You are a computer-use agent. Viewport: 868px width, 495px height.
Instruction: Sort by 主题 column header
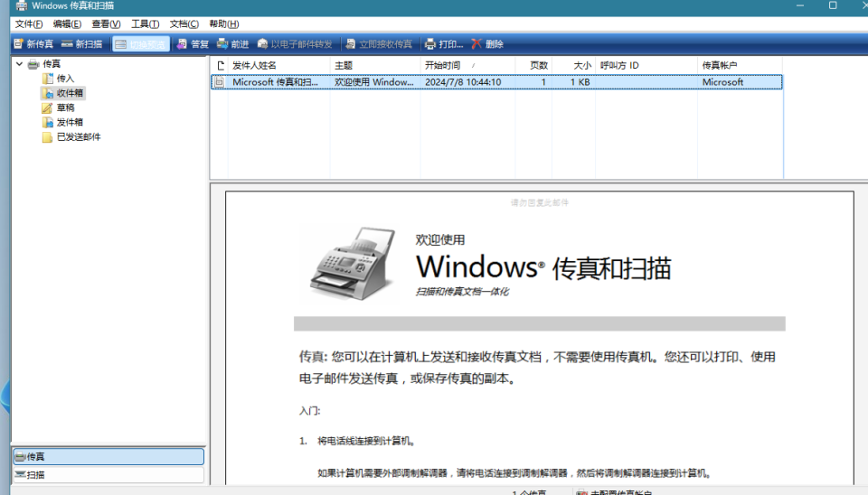point(374,65)
